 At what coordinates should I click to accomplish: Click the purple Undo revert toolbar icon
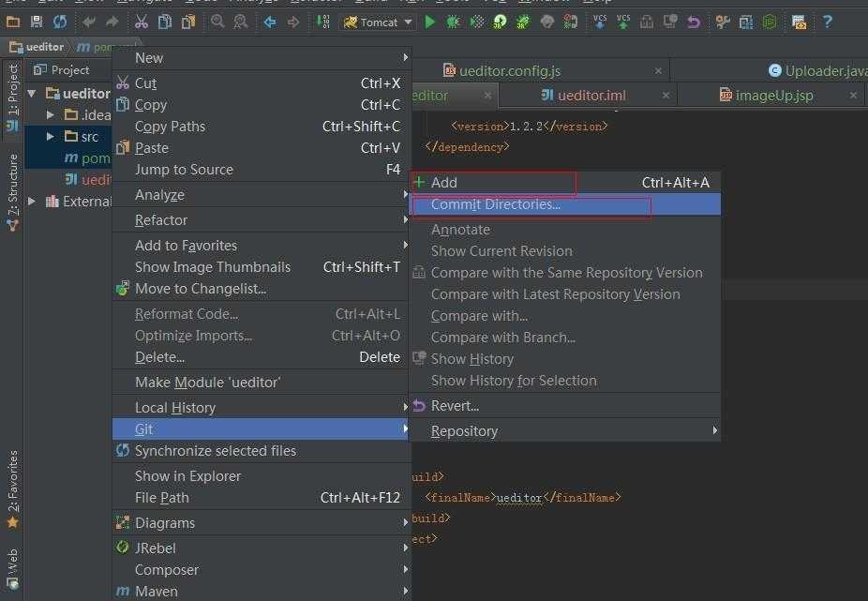pos(694,22)
